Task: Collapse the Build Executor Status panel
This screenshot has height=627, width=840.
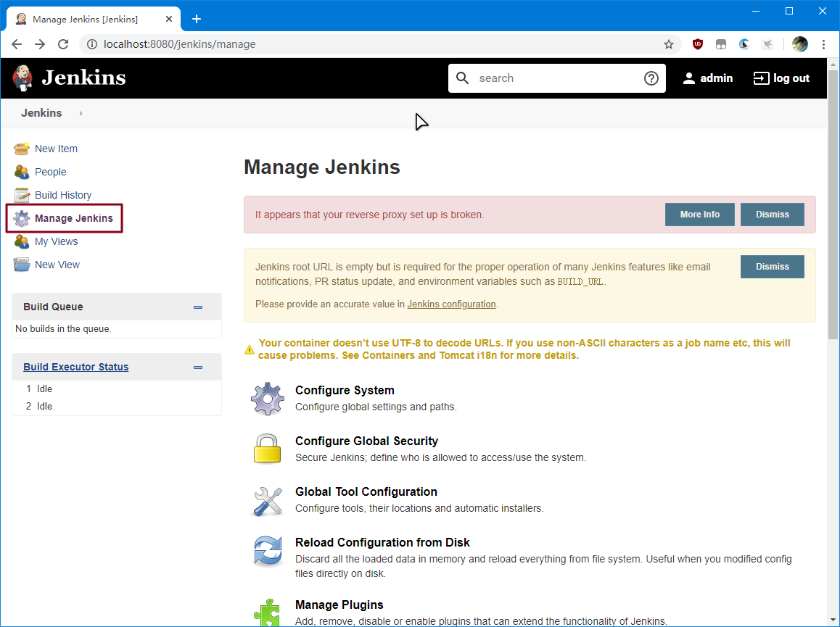Action: [x=198, y=368]
